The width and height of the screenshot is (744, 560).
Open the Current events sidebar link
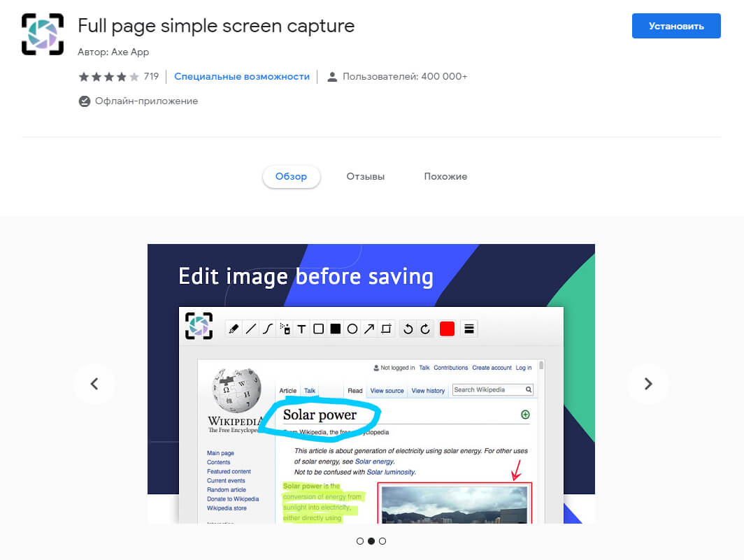pos(226,481)
